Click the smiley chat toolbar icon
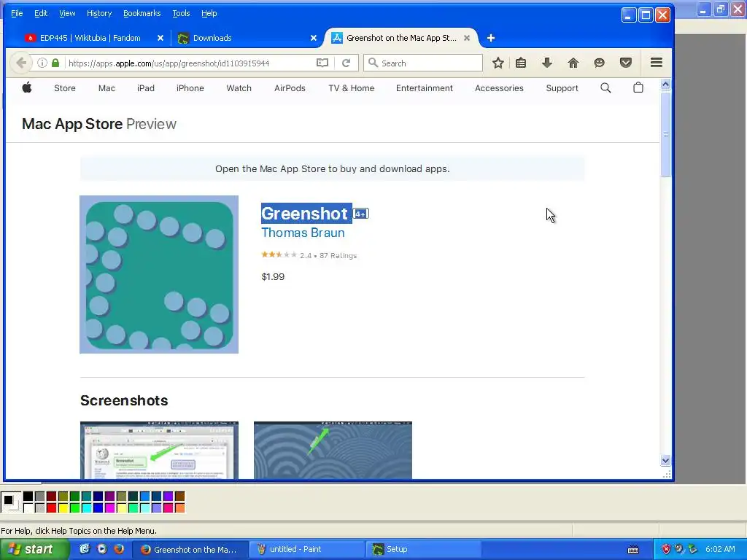747x560 pixels. point(600,63)
